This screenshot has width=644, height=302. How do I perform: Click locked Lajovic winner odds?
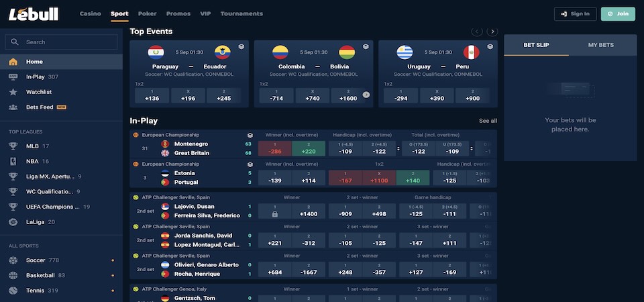275,211
